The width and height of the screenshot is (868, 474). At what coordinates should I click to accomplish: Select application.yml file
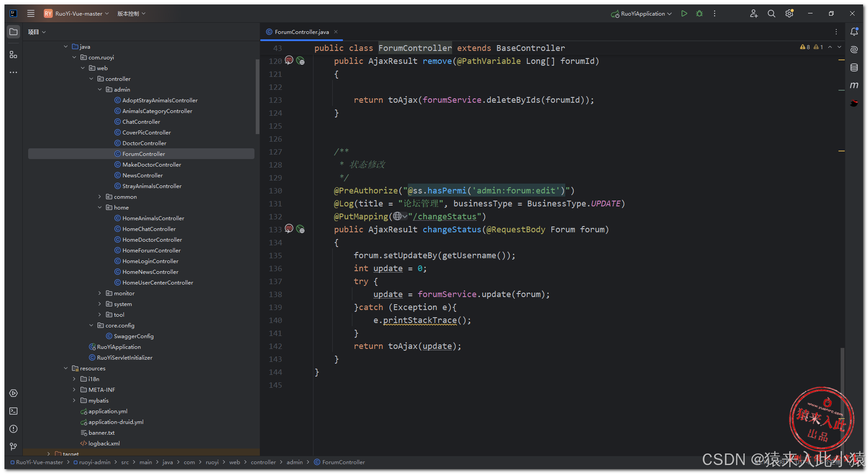(x=108, y=411)
